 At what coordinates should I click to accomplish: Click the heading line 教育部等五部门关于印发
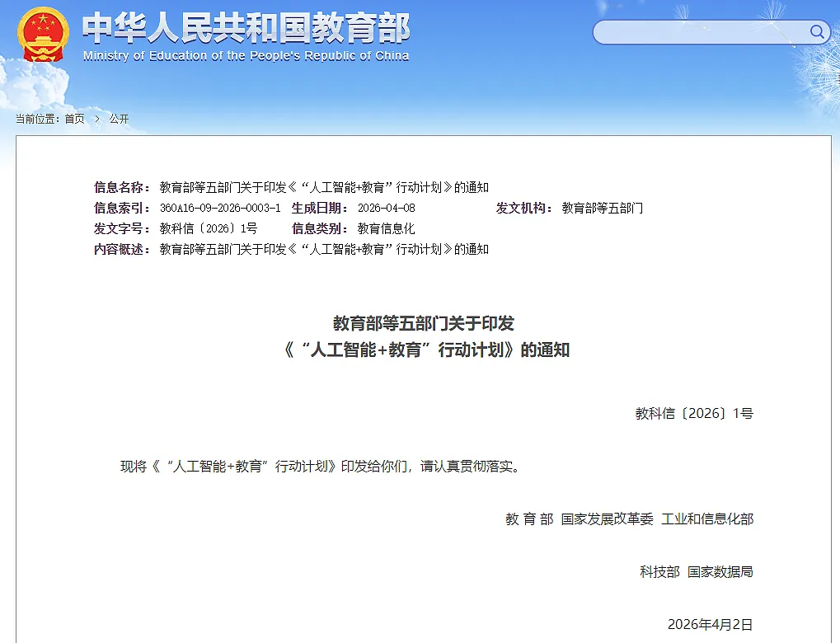(424, 324)
